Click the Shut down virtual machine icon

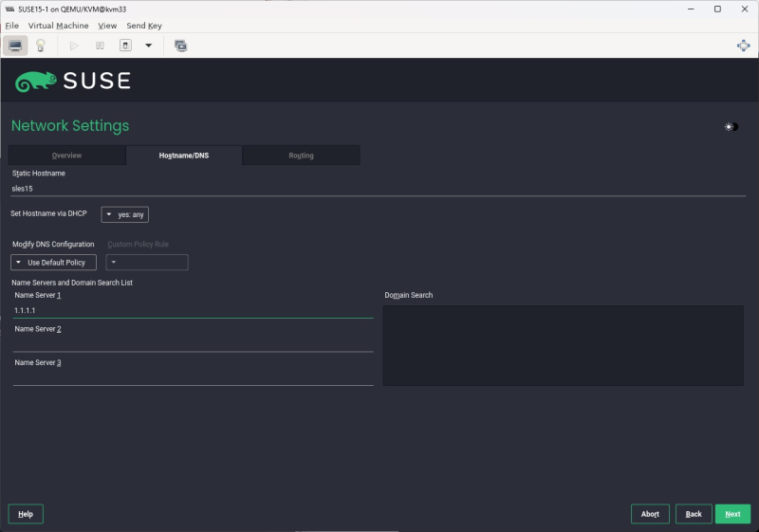125,46
